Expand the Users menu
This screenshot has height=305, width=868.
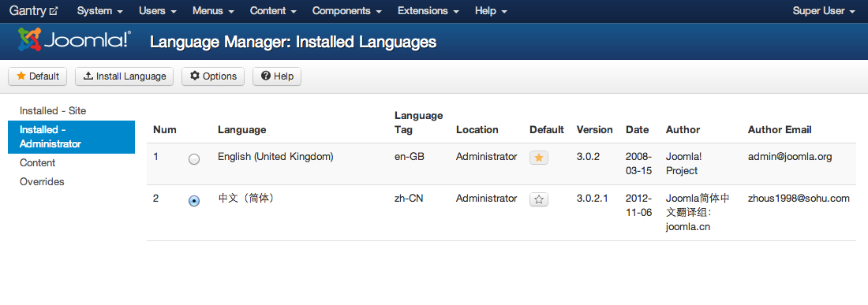pos(158,11)
